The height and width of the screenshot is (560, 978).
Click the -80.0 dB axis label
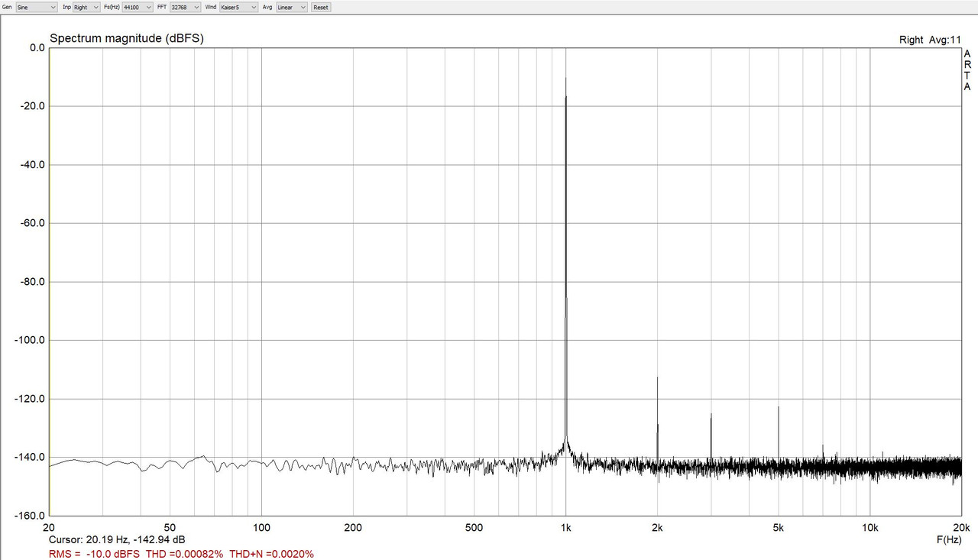(31, 282)
